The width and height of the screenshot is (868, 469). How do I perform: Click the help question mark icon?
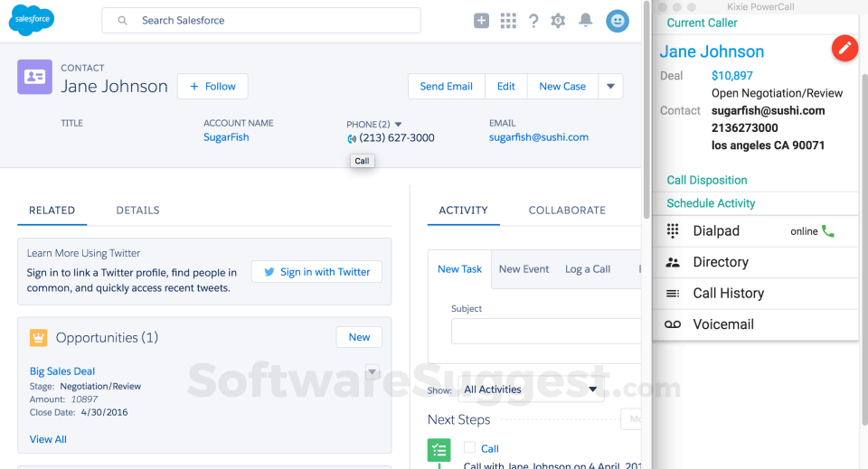coord(533,21)
